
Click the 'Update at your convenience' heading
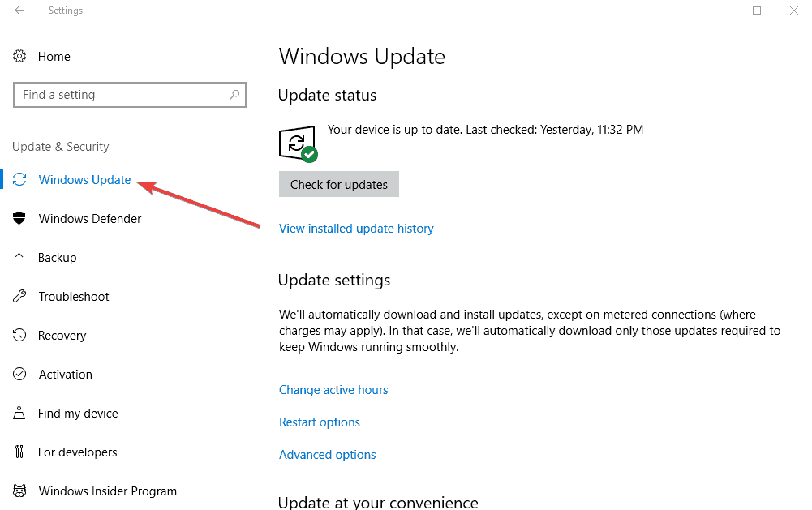(x=378, y=501)
